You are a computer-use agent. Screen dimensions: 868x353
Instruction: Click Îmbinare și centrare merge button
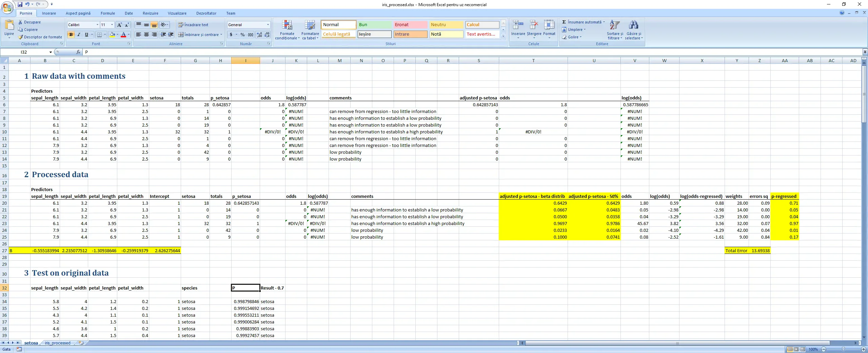200,35
